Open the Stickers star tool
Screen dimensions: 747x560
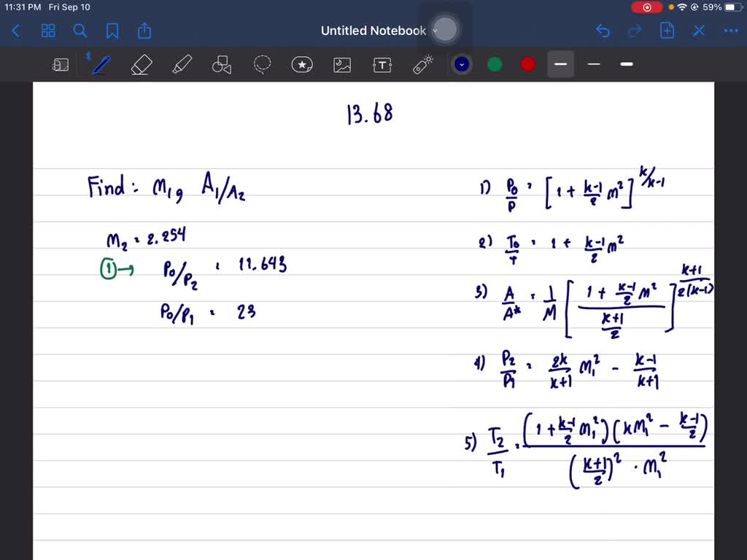point(302,64)
